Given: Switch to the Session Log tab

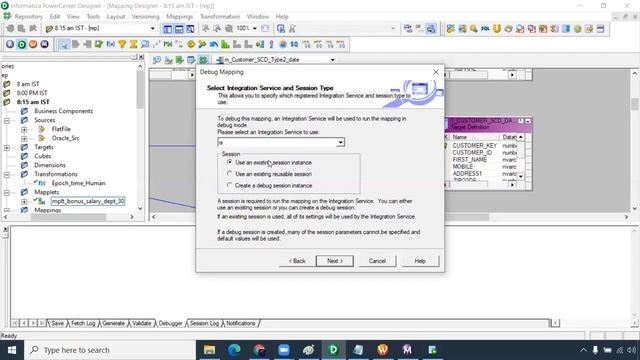Looking at the screenshot, I should [204, 323].
